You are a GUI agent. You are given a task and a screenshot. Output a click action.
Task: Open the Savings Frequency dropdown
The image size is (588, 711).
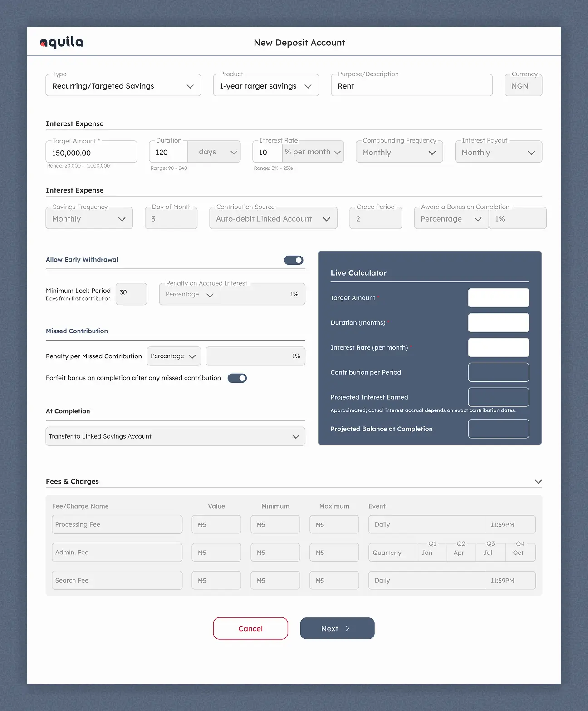pos(89,218)
